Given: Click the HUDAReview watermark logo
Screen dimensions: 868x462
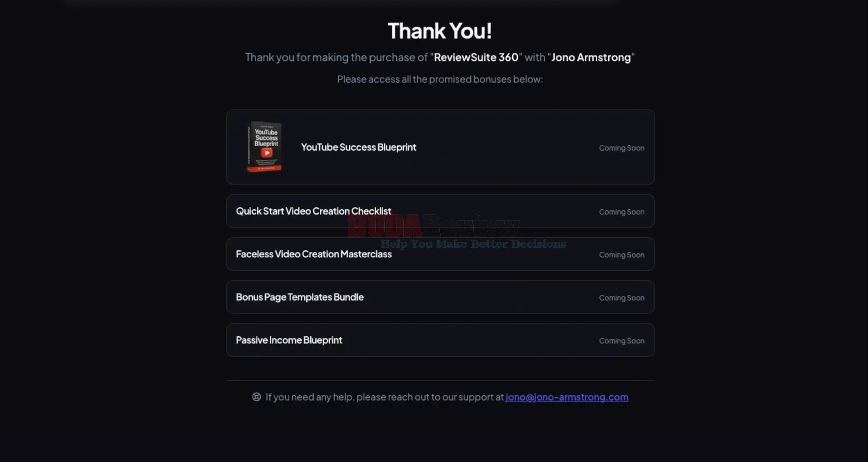Looking at the screenshot, I should [434, 226].
